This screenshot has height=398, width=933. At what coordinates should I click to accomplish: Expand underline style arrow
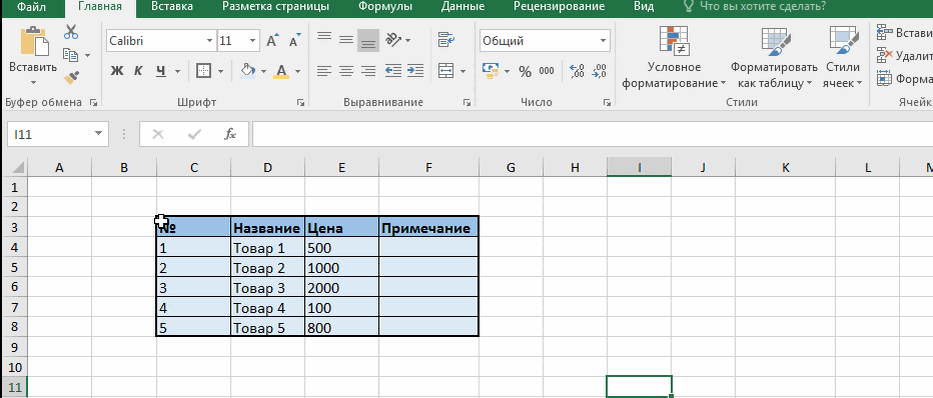pyautogui.click(x=177, y=71)
